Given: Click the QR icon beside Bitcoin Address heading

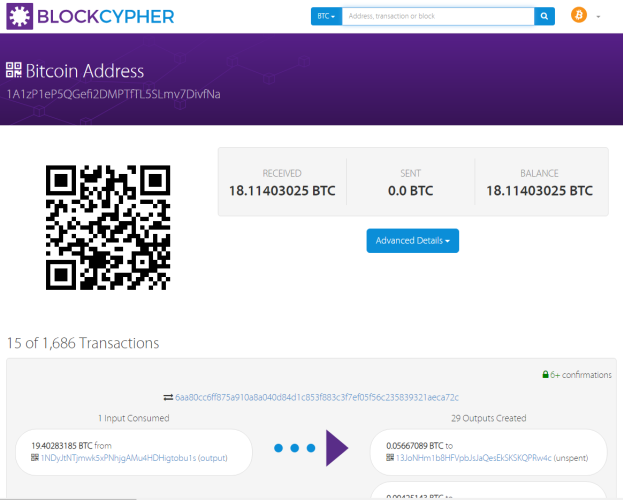Looking at the screenshot, I should 14,70.
